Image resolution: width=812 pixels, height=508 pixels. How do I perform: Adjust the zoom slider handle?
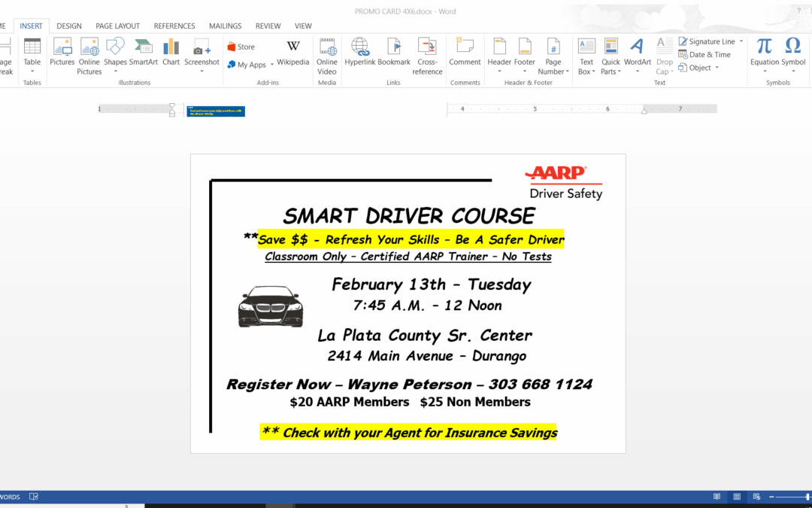pos(808,497)
